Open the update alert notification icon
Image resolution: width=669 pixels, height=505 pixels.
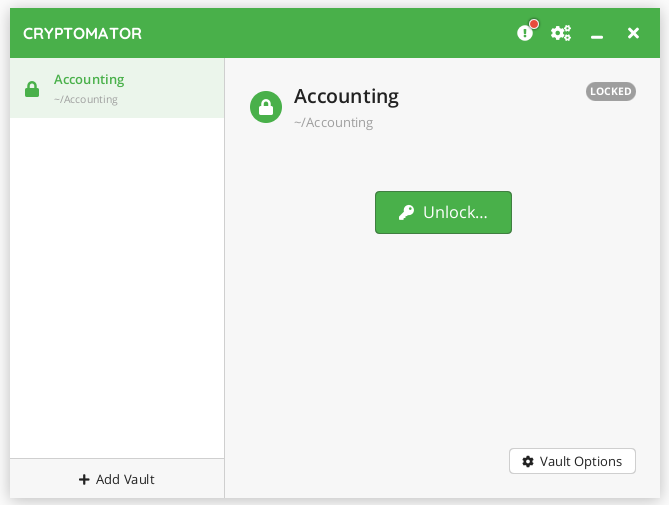pyautogui.click(x=524, y=34)
